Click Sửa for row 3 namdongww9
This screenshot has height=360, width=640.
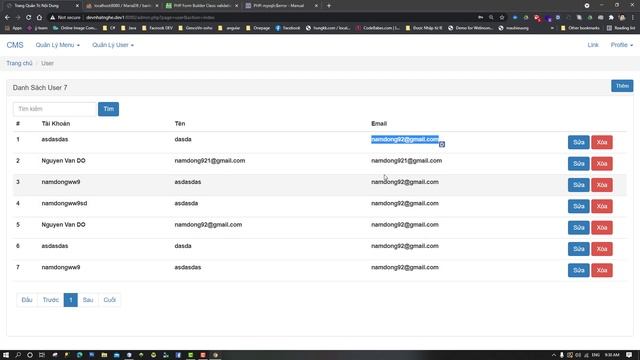pyautogui.click(x=578, y=185)
